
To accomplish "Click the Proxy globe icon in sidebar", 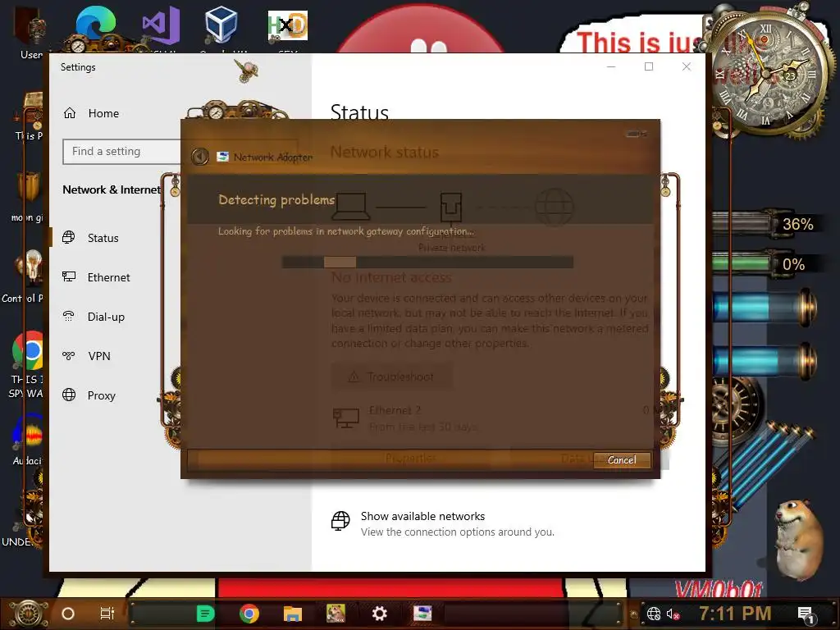I will click(x=69, y=395).
